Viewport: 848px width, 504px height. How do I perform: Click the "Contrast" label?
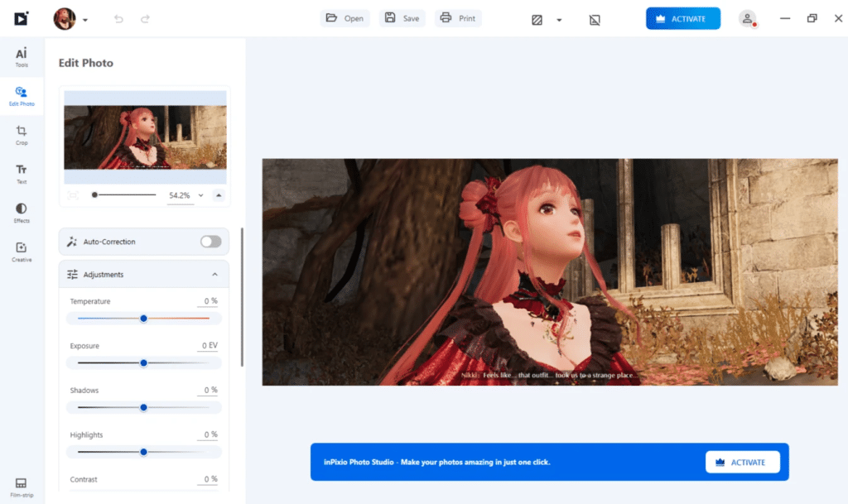(x=84, y=479)
